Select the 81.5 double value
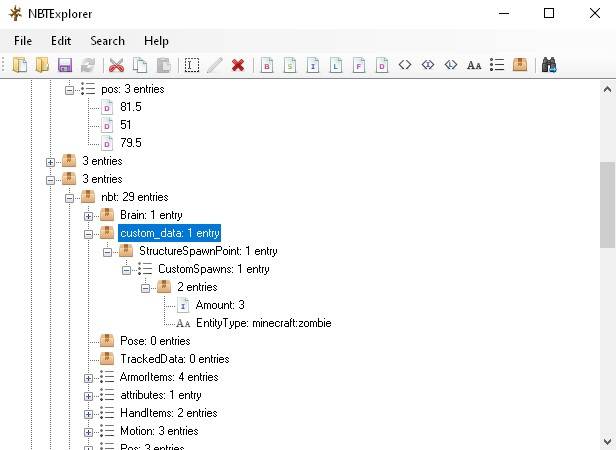Viewport: 616px width, 450px height. tap(130, 107)
